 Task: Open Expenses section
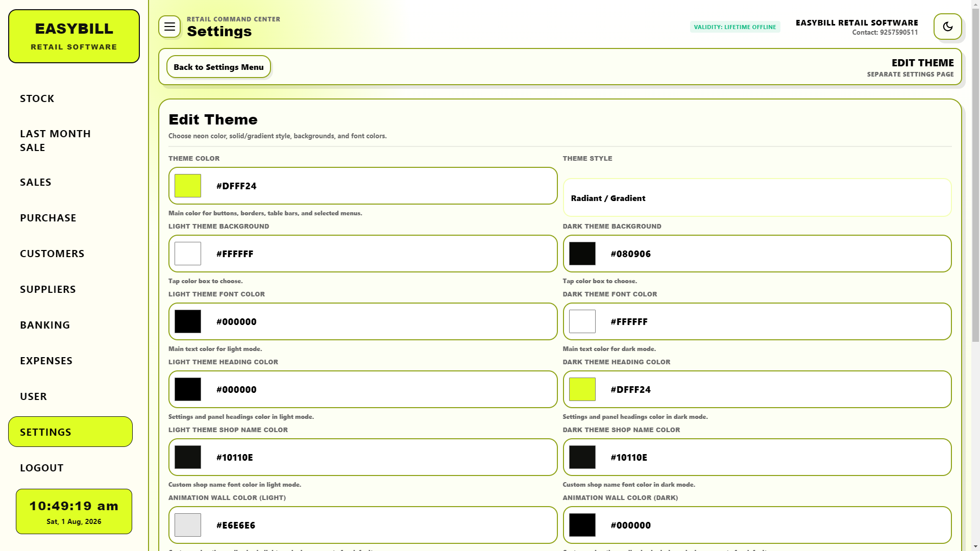pos(70,361)
